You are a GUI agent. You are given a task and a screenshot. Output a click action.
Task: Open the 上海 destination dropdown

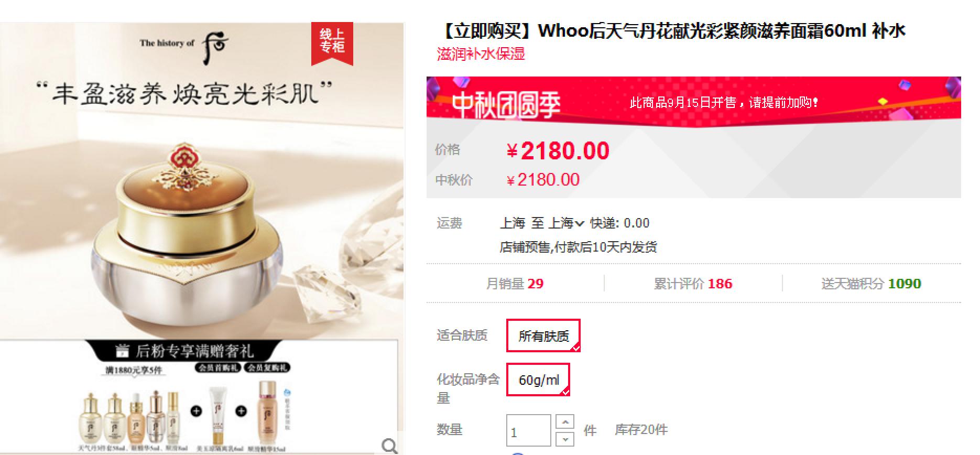tap(566, 223)
